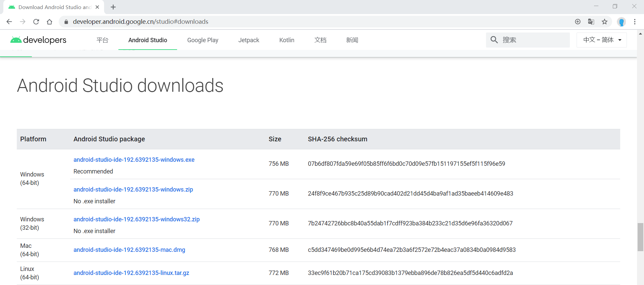The image size is (644, 285).
Task: Click the SHA-256 checksum column header
Action: pyautogui.click(x=337, y=139)
